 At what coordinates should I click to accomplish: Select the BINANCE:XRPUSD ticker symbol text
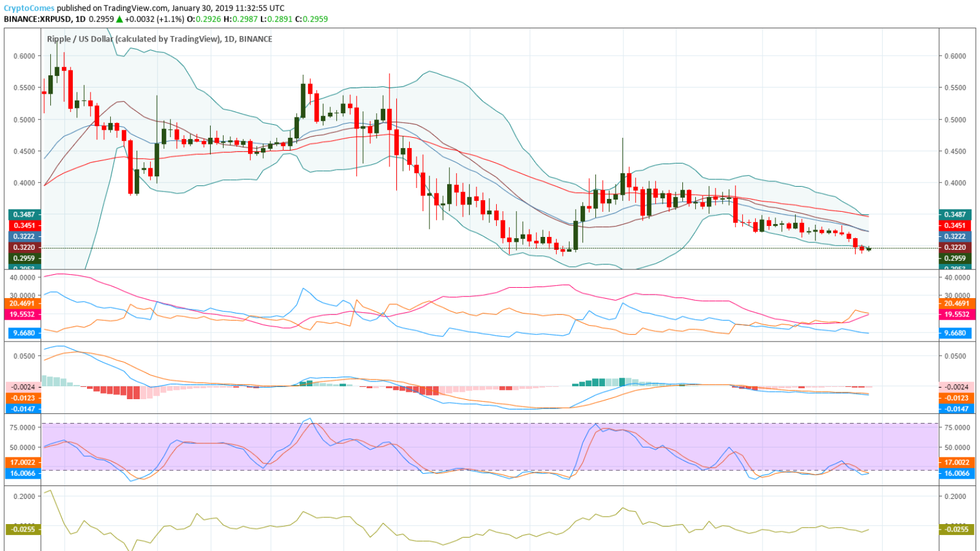tap(38, 19)
